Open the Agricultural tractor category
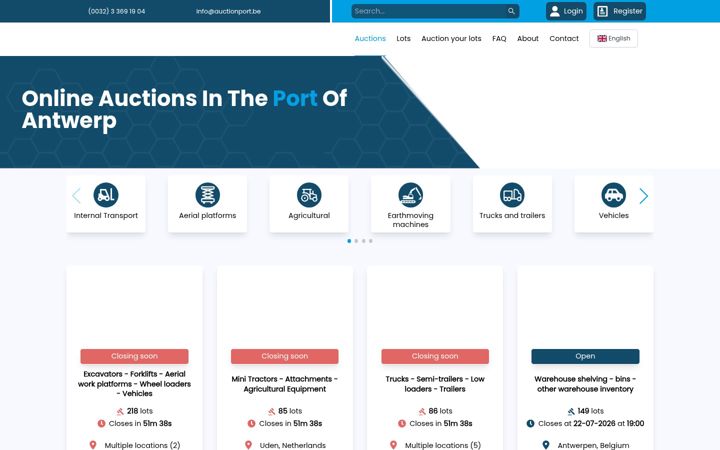Viewport: 720px width, 450px height. click(309, 204)
